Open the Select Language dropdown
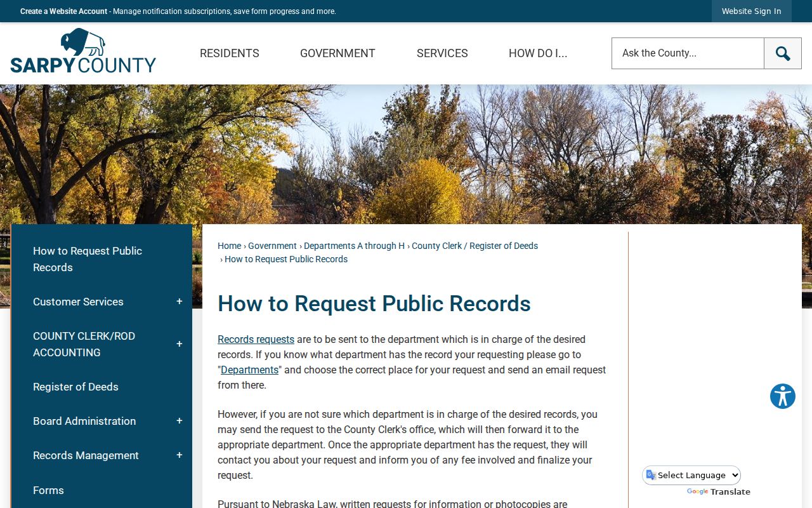The width and height of the screenshot is (812, 508). (x=691, y=475)
